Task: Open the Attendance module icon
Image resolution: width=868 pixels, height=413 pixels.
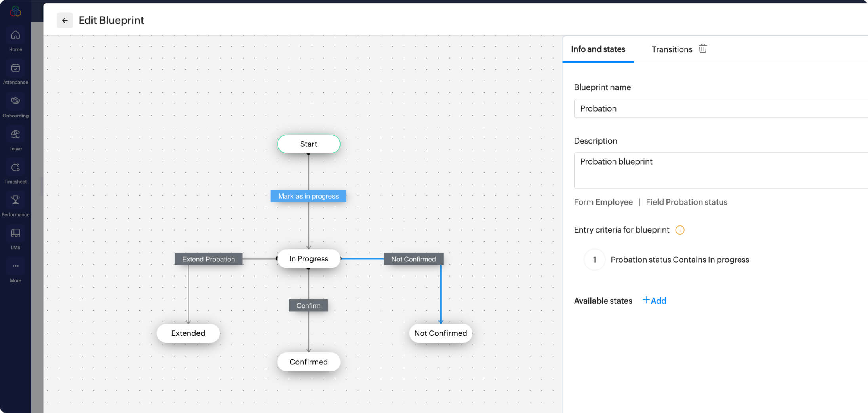Action: coord(15,68)
